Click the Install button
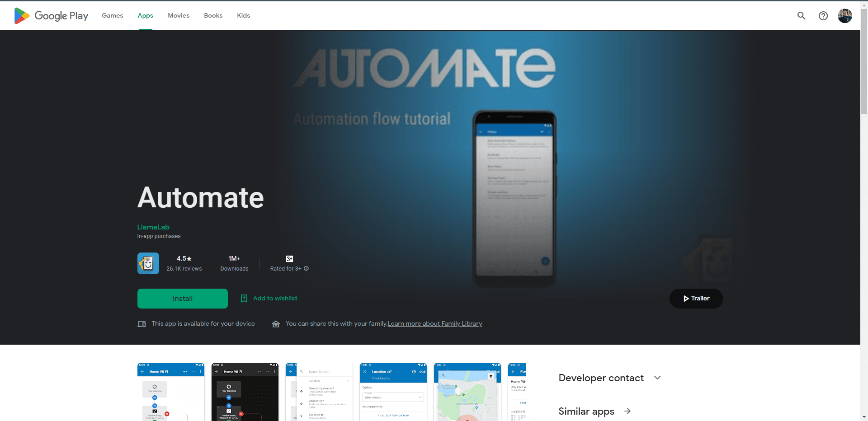This screenshot has height=421, width=868. point(183,299)
